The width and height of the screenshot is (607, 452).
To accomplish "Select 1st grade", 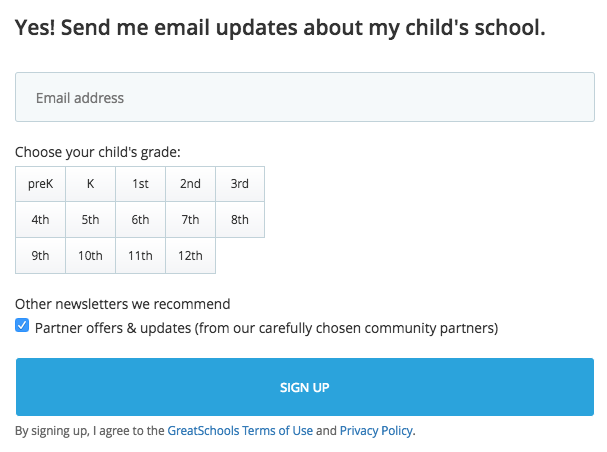I will coord(140,184).
